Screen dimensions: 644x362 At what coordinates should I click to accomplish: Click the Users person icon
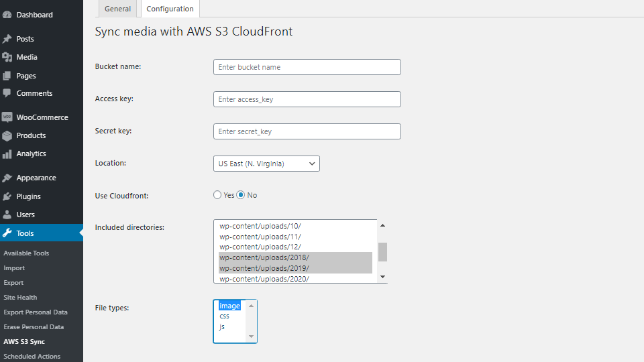pyautogui.click(x=7, y=215)
